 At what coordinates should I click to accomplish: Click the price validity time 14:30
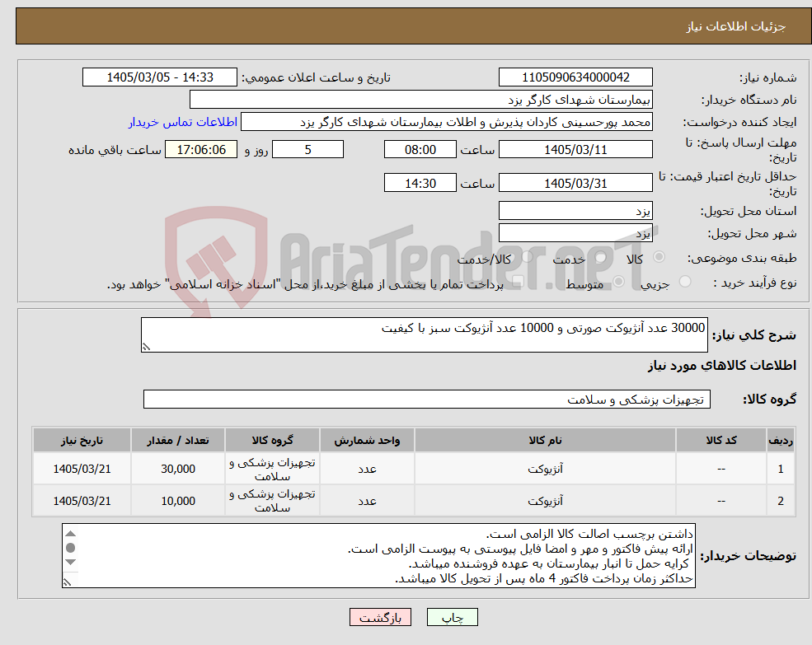[x=420, y=183]
